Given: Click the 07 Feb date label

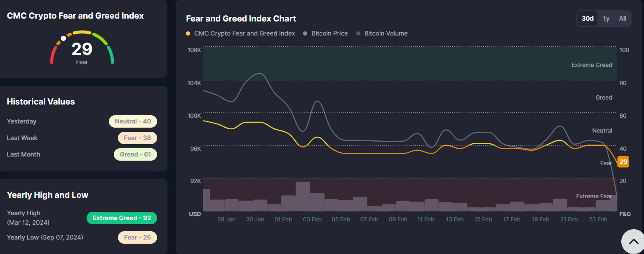Looking at the screenshot, I should tap(369, 219).
